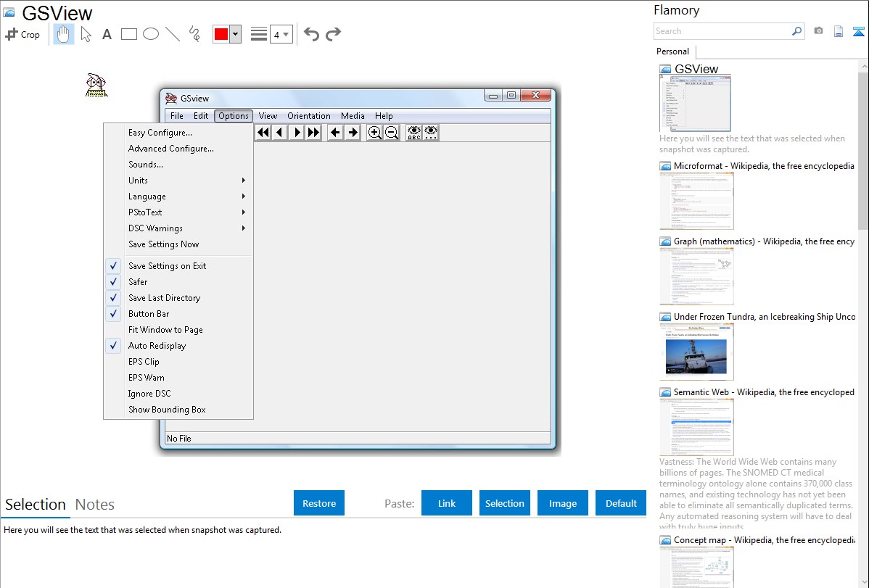
Task: Expand the DSC Warnings submenu
Action: (178, 228)
